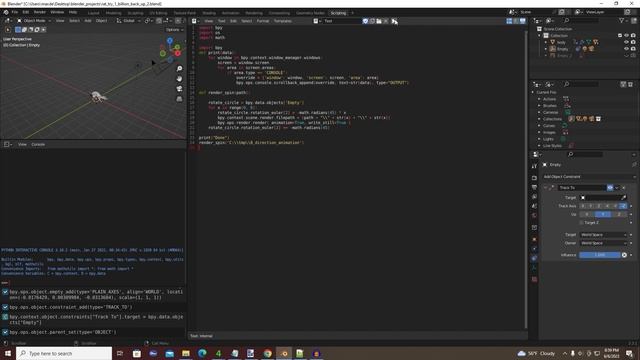Enable the Target Z checkbox

(x=582, y=223)
